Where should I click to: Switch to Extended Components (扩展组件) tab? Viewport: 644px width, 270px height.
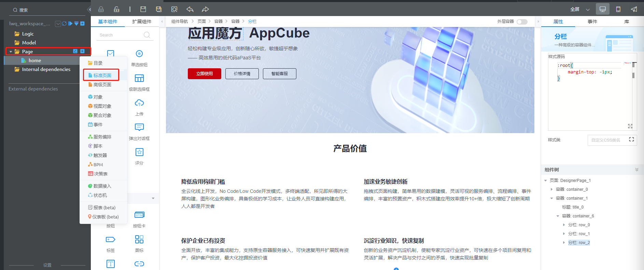click(142, 22)
